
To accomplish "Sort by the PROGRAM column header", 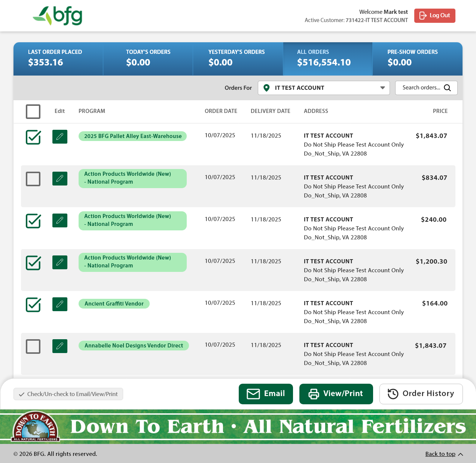I will point(92,111).
